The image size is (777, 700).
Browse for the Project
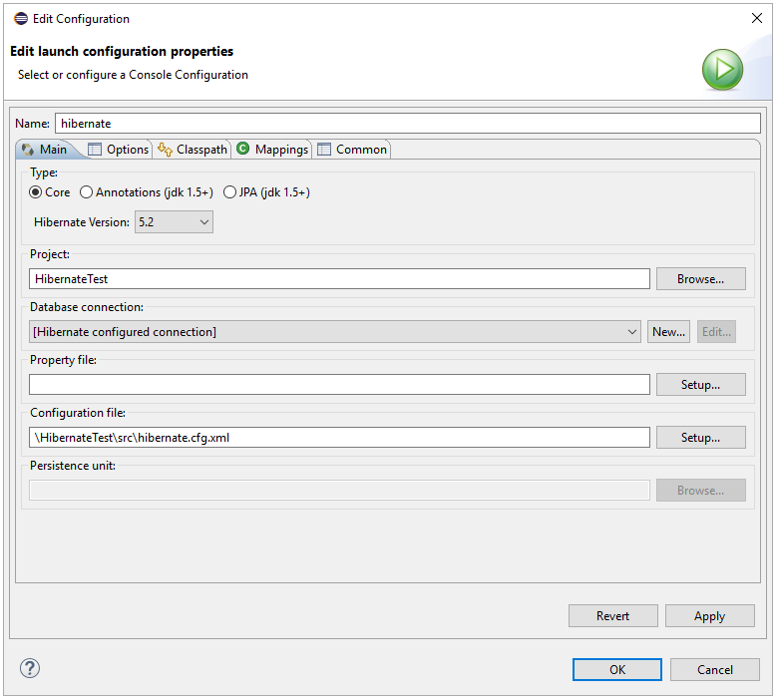click(700, 279)
